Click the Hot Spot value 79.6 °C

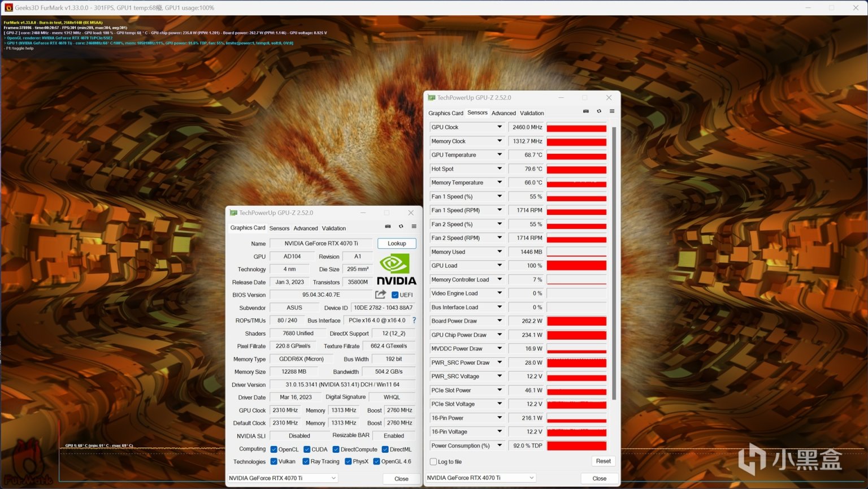click(526, 168)
